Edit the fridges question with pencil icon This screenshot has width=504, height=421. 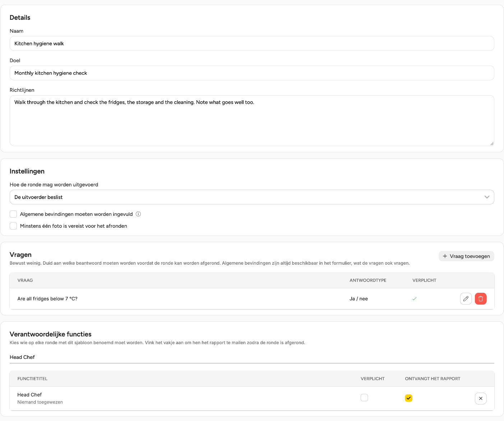coord(466,299)
